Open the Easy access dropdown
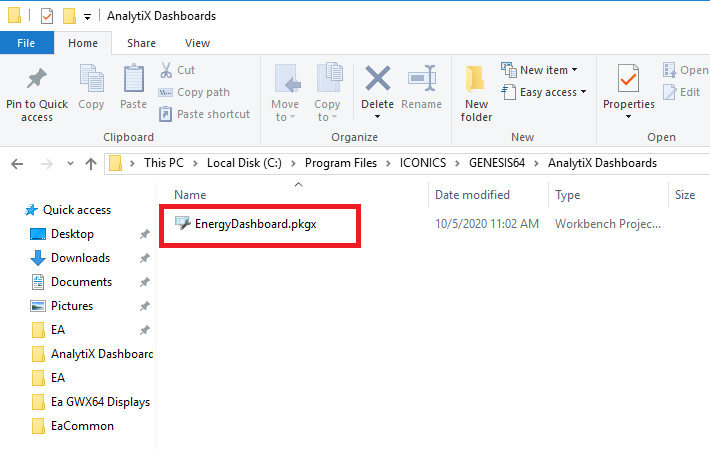The height and width of the screenshot is (449, 710). tap(544, 92)
